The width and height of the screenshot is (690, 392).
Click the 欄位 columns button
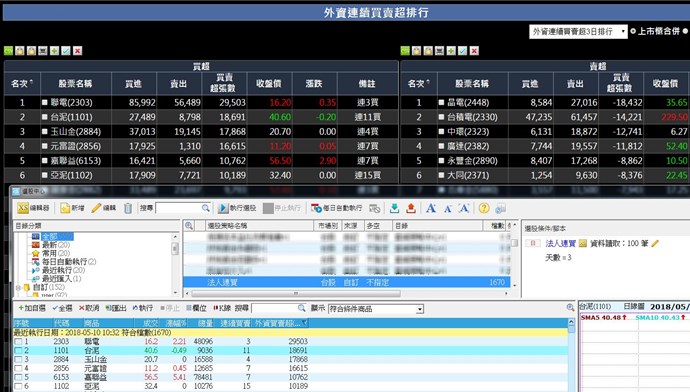196,308
